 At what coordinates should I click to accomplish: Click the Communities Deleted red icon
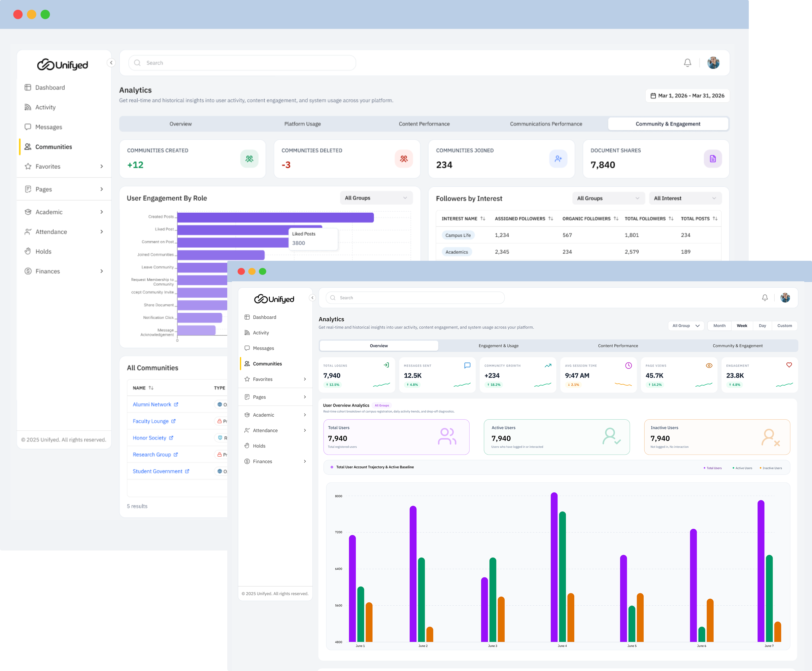tap(404, 158)
